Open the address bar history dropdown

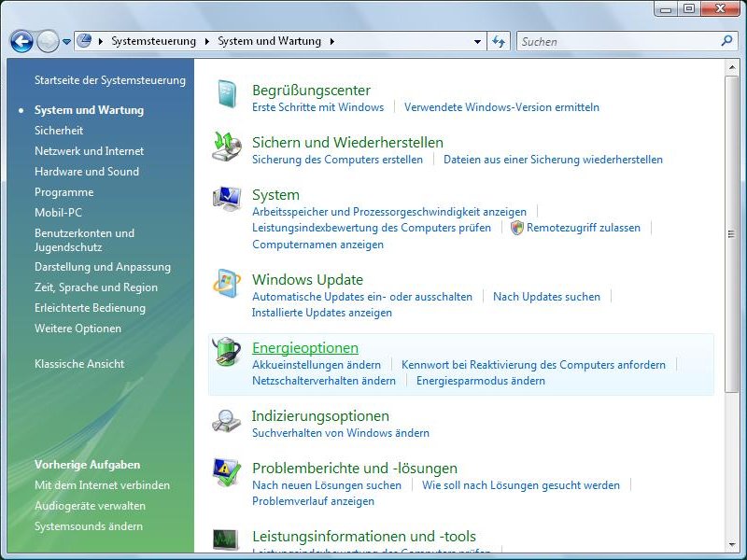(477, 41)
